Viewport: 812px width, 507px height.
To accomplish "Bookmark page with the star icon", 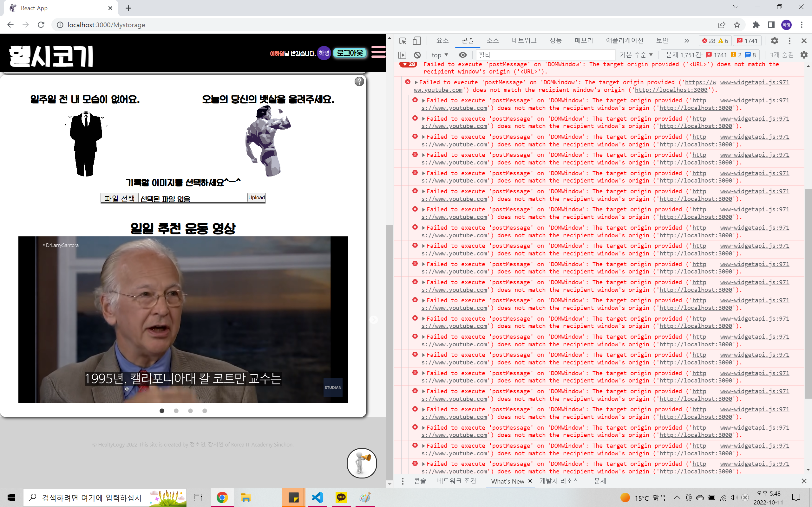I will point(737,25).
